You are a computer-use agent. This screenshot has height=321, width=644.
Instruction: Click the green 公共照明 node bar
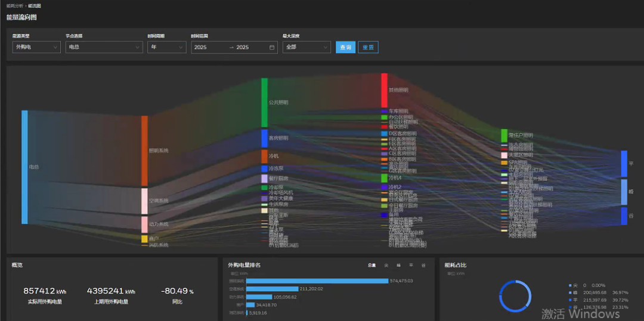click(265, 102)
